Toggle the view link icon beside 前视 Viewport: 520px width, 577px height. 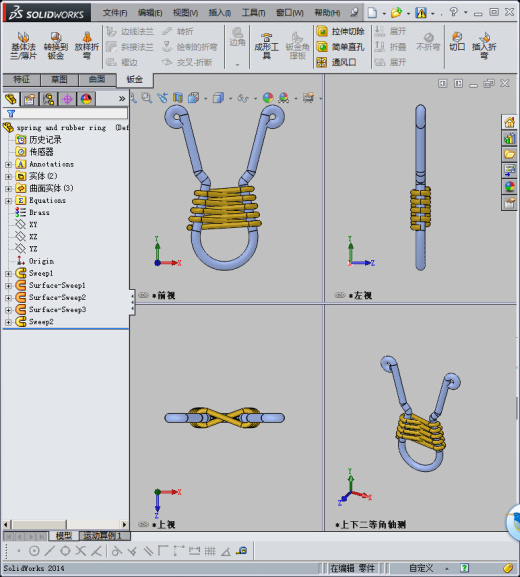click(x=144, y=295)
